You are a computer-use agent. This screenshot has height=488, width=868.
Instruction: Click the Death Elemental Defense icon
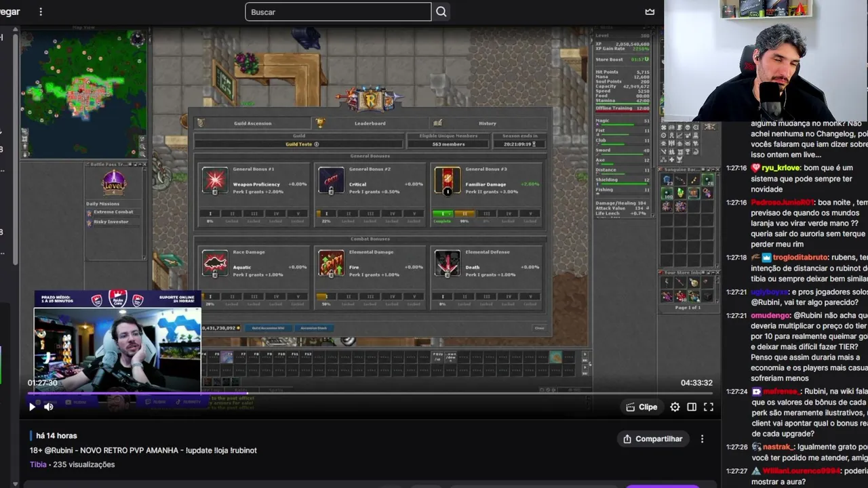pos(448,263)
